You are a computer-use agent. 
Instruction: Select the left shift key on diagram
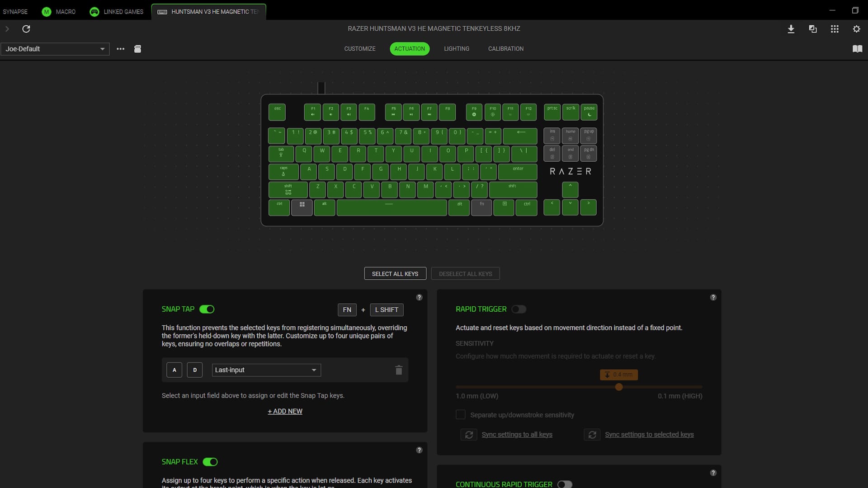(x=288, y=189)
